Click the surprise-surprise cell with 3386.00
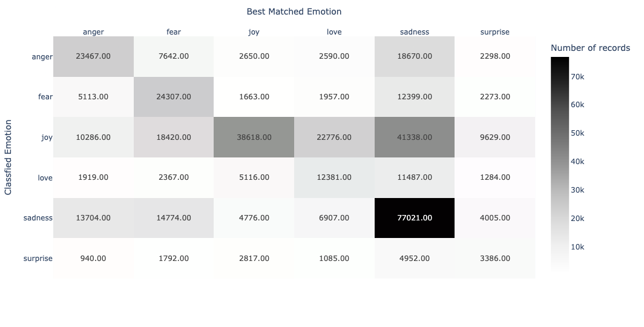644x327 pixels. click(494, 259)
